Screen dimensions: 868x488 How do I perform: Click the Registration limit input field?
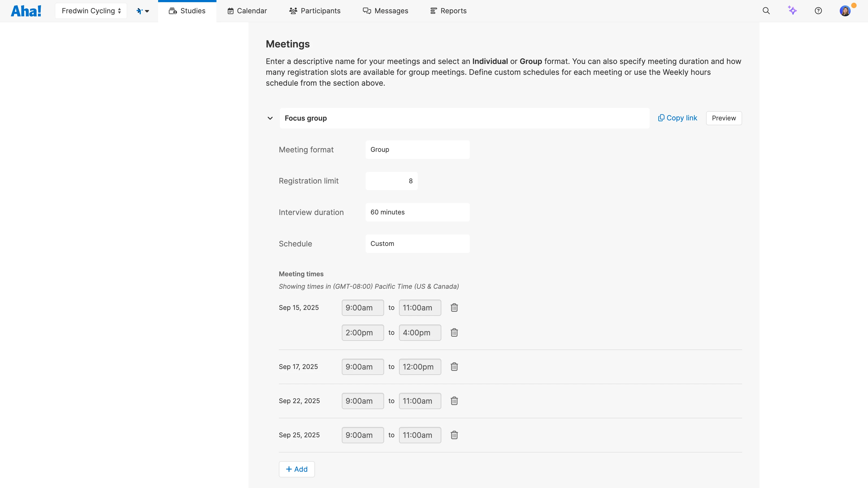(x=391, y=181)
